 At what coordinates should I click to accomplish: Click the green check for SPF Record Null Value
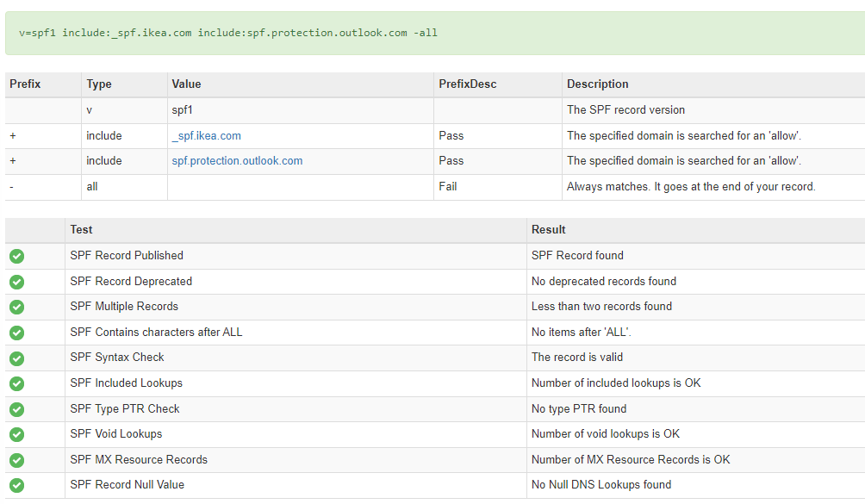[x=17, y=485]
